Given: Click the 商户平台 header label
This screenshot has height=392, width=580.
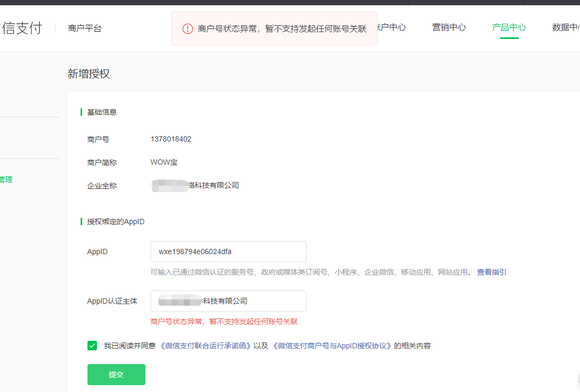Looking at the screenshot, I should point(85,28).
